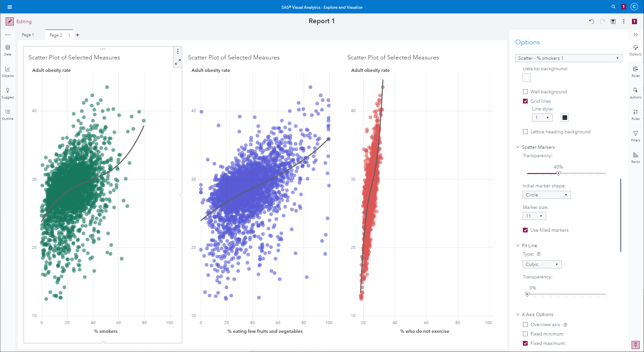
Task: Click the Options panel heading
Action: [x=528, y=42]
